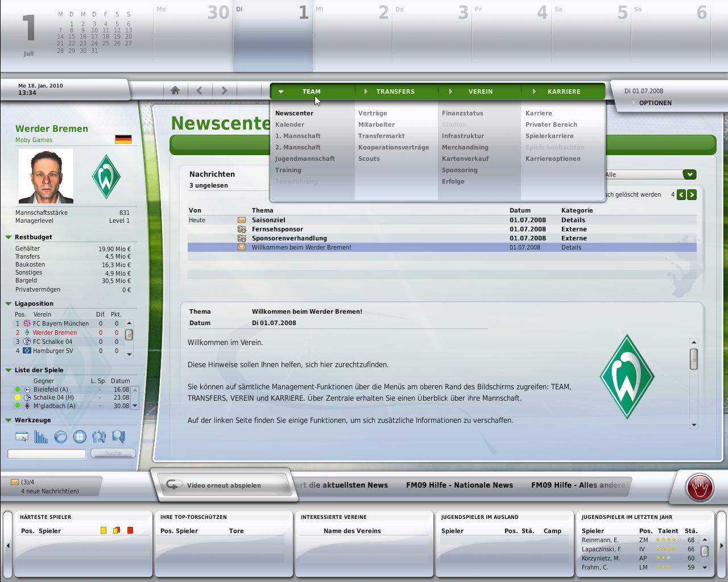Open the swirl logo tool in Werkzeuge
Viewport: 728px width, 582px height.
[x=60, y=436]
